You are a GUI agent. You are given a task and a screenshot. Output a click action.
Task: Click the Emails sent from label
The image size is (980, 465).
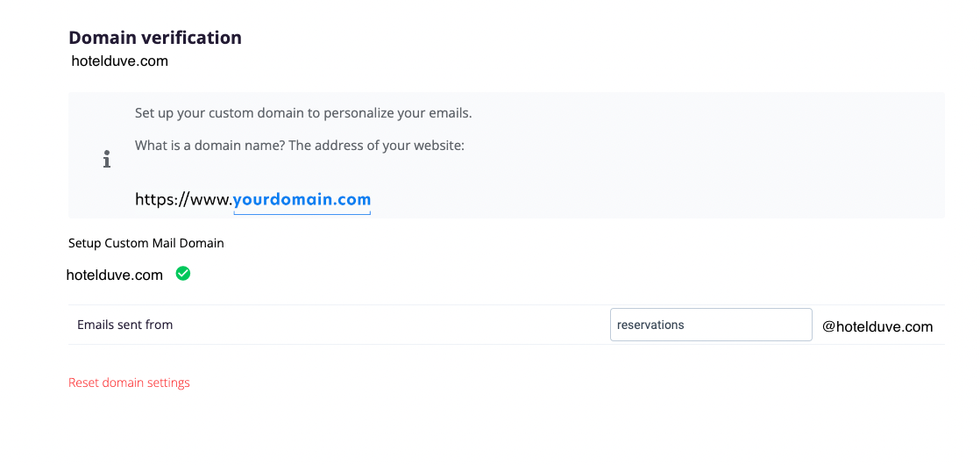click(125, 325)
